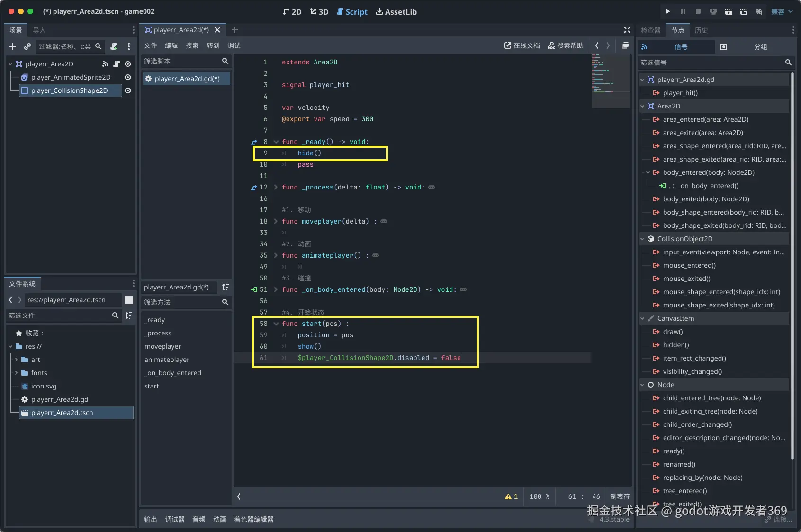Go to next edited script location

608,45
